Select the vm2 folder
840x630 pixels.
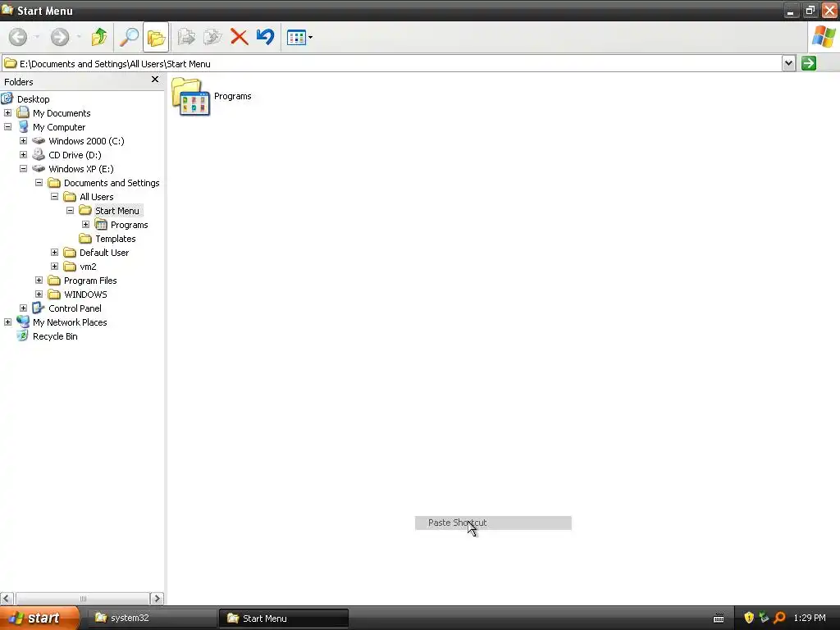coord(88,267)
